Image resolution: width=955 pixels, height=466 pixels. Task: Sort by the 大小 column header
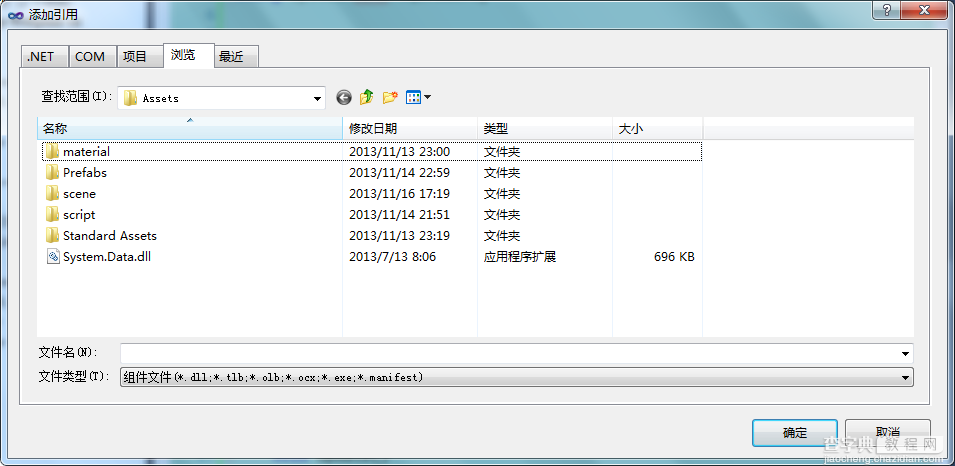pyautogui.click(x=658, y=129)
